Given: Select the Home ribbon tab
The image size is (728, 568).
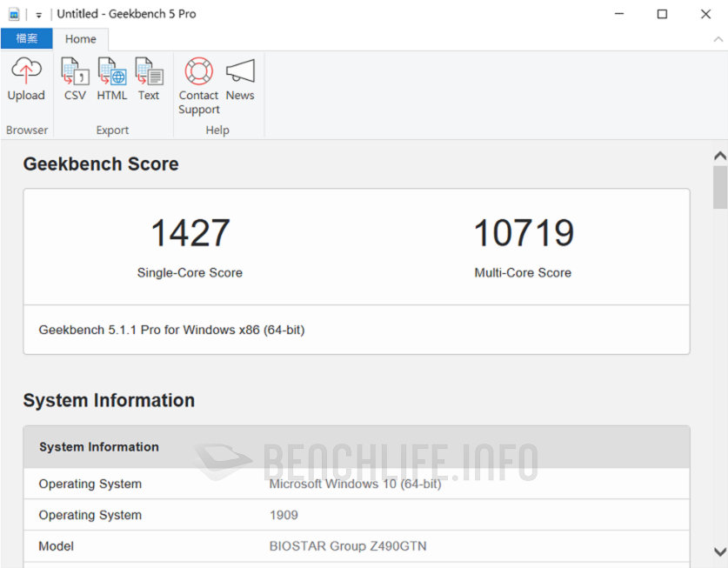Looking at the screenshot, I should tap(81, 38).
